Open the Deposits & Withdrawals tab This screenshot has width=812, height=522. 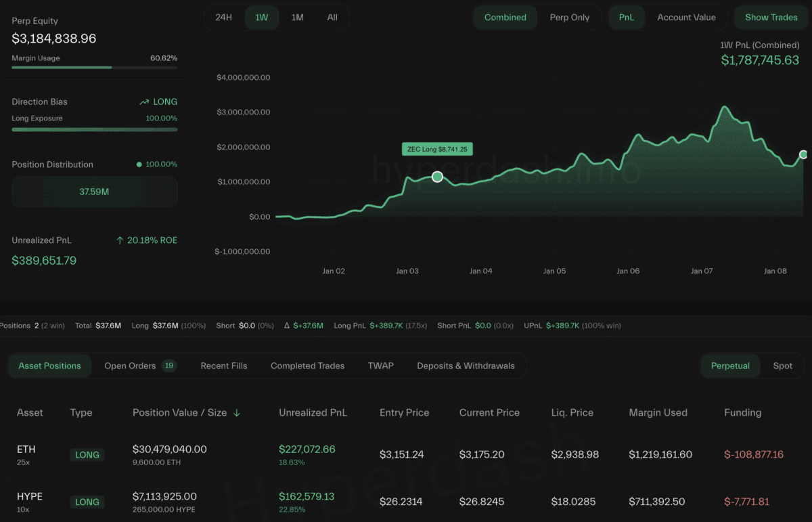[466, 366]
